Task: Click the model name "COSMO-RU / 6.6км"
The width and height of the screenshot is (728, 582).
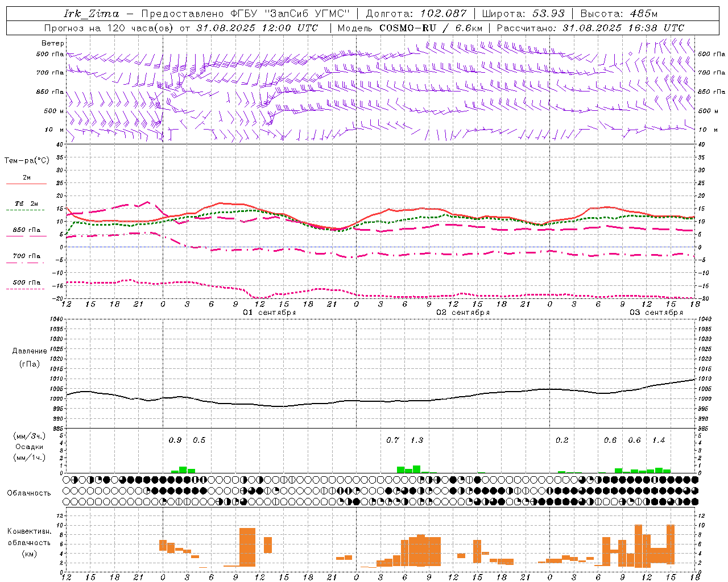Action: (x=431, y=28)
